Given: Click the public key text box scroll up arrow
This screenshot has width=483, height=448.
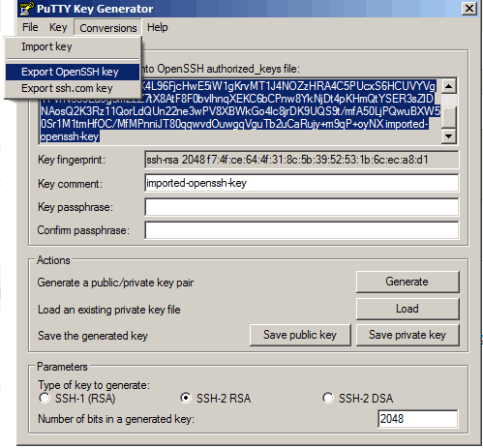Looking at the screenshot, I should coord(449,86).
